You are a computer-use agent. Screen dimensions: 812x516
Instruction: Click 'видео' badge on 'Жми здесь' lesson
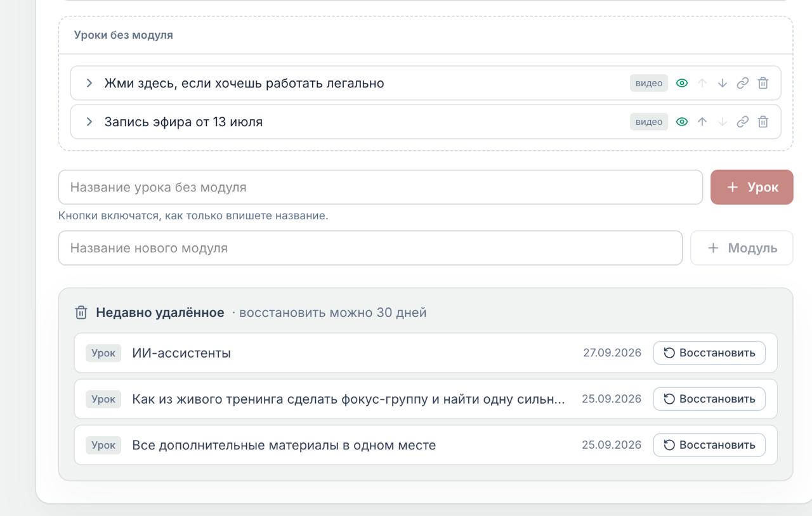pyautogui.click(x=649, y=83)
